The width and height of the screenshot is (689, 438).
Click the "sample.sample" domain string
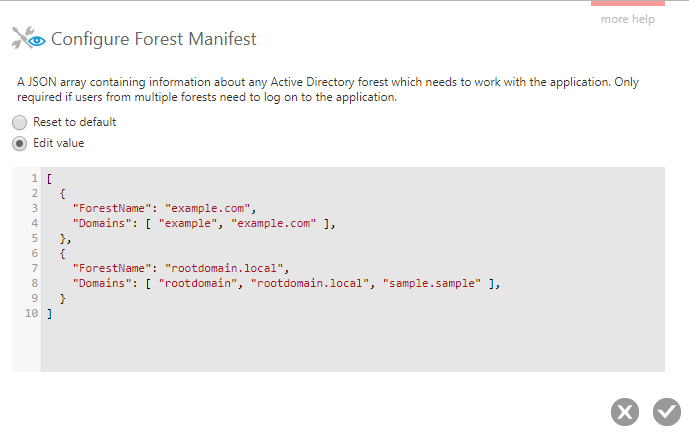(432, 283)
